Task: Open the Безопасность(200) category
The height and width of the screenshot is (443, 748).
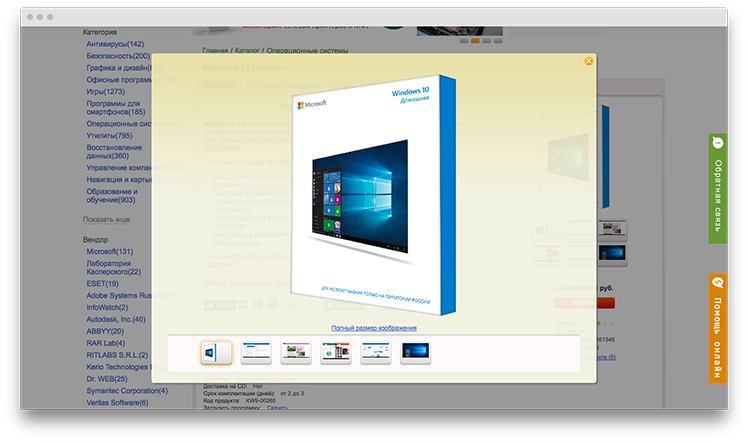Action: (x=118, y=56)
